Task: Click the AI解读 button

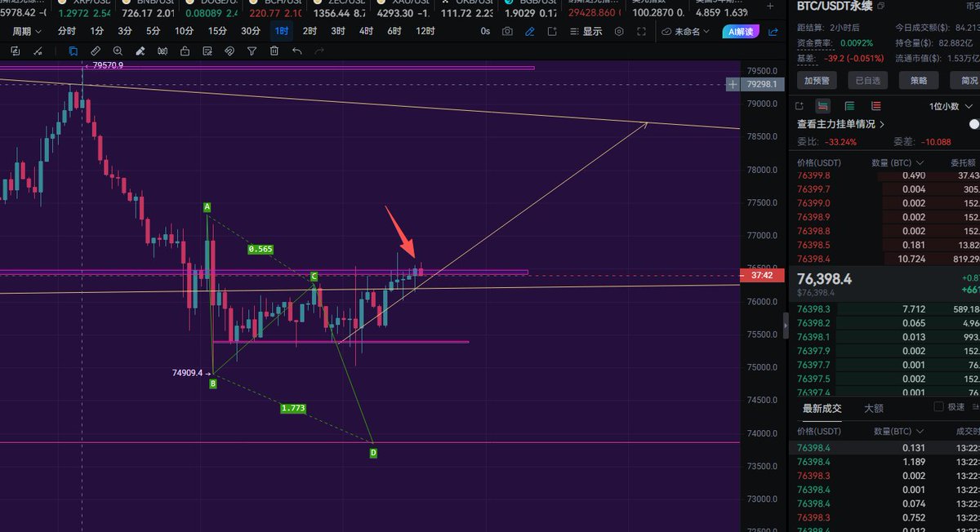Action: coord(740,31)
